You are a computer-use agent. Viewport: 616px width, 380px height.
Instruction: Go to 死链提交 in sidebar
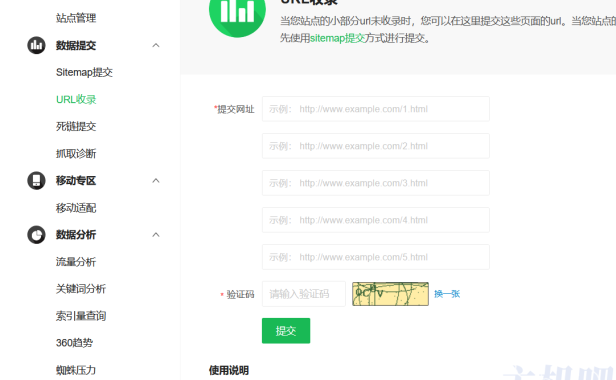(76, 127)
